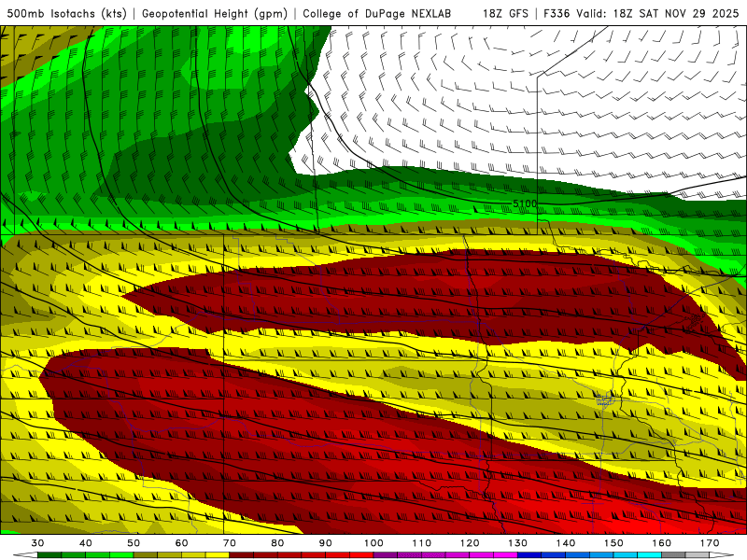Click the '30' value on the color scale
This screenshot has height=560, width=747.
coord(37,543)
